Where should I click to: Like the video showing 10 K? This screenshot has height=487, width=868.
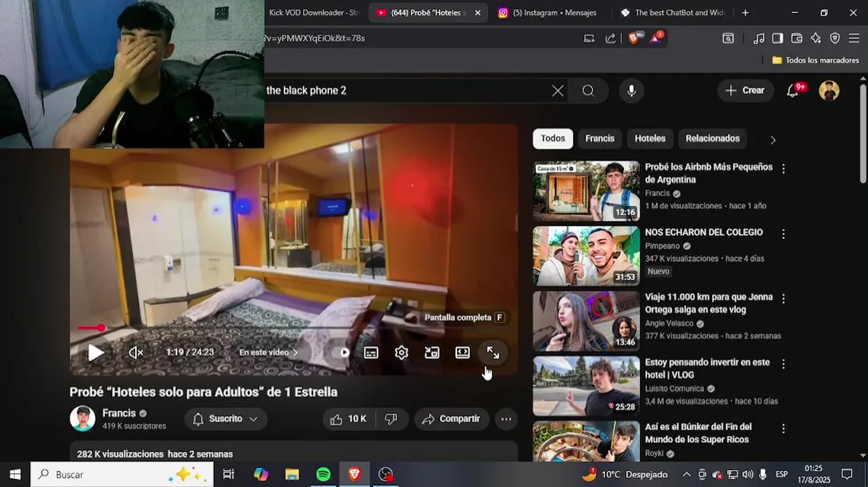[x=349, y=419]
